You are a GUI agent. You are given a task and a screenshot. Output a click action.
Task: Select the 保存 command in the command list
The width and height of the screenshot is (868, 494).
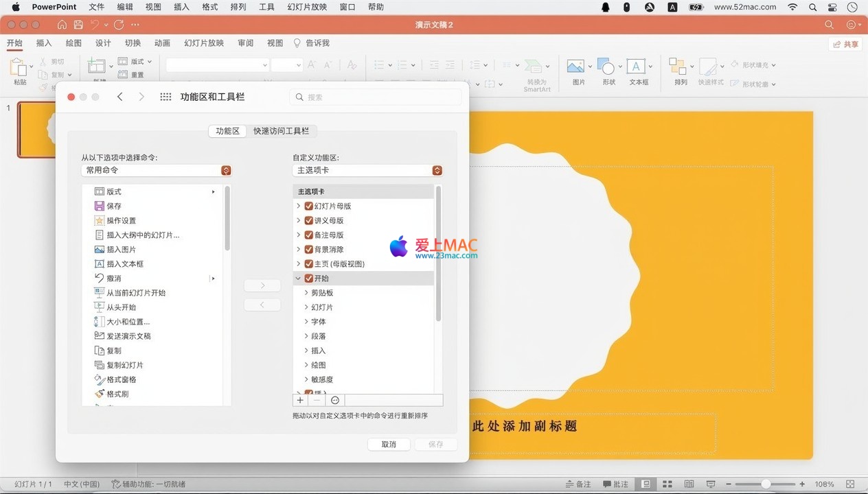114,206
